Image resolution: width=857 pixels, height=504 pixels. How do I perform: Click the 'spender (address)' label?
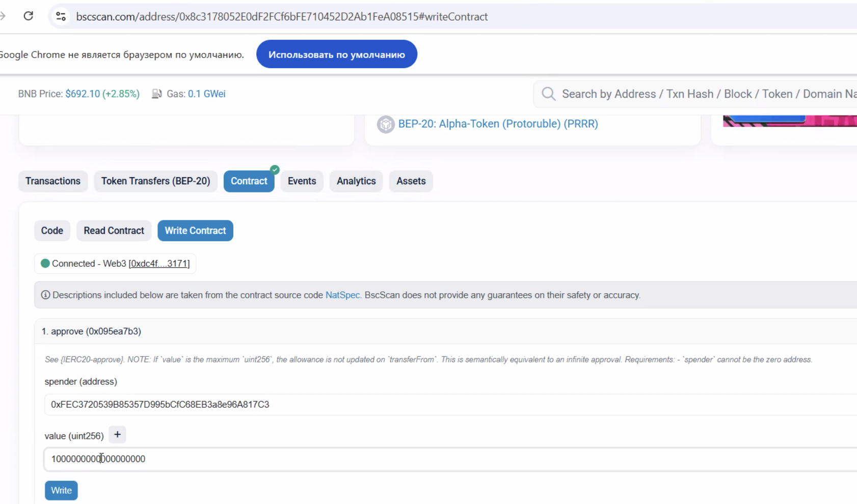81,382
